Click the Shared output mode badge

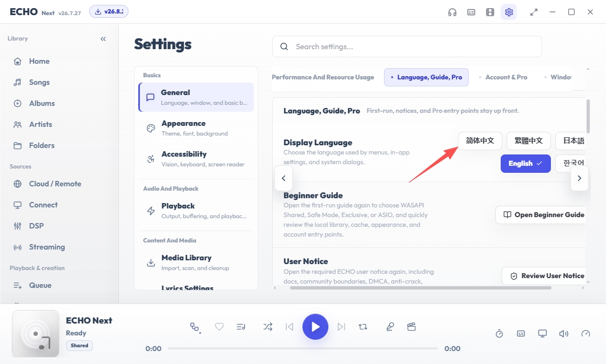[79, 346]
